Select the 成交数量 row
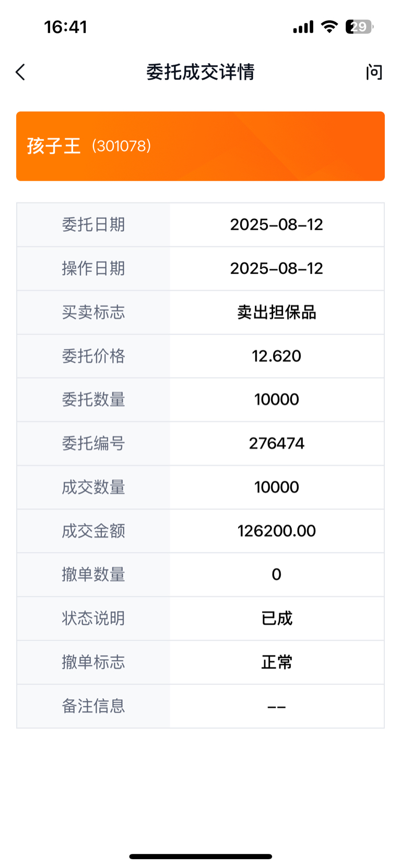 (x=200, y=487)
